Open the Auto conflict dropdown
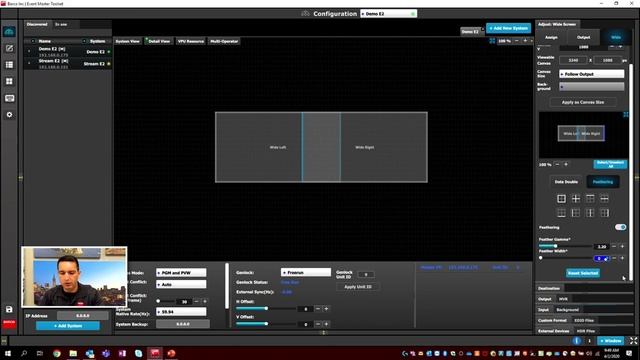 pos(181,284)
